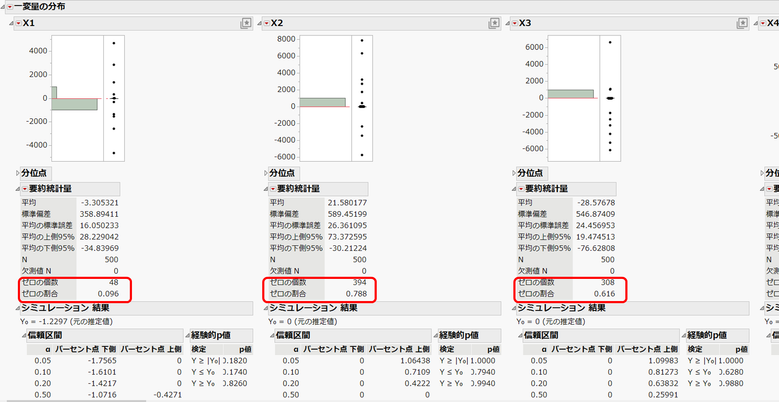The height and width of the screenshot is (402, 779).
Task: Click the X2 mean value 21.580177
Action: pyautogui.click(x=347, y=203)
